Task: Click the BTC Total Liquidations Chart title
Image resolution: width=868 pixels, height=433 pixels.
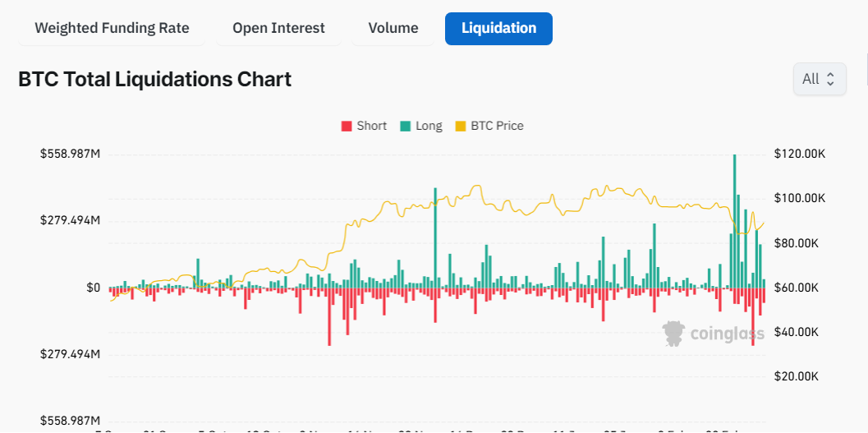Action: 154,80
